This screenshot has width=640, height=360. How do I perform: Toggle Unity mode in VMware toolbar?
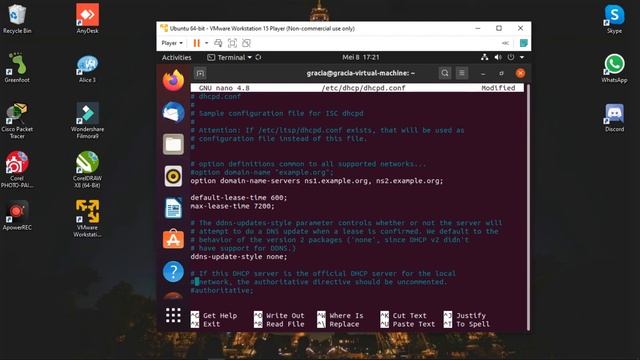click(246, 43)
